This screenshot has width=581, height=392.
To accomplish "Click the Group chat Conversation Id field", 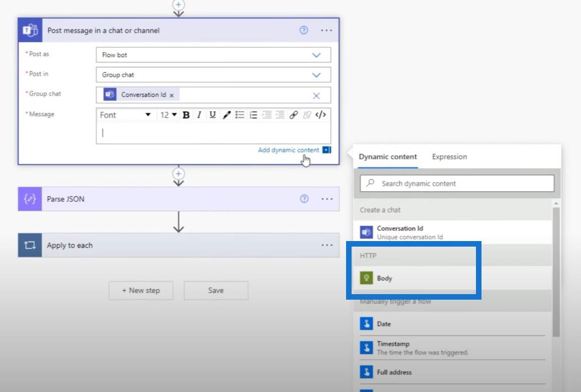I will pyautogui.click(x=213, y=95).
